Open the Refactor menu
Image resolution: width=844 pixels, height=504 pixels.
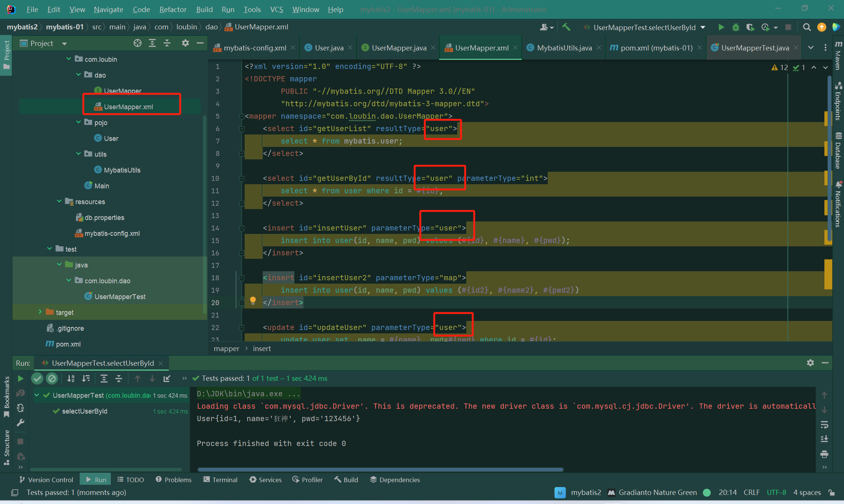coord(173,9)
